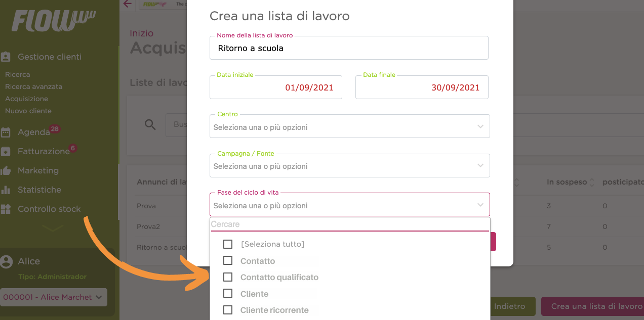This screenshot has height=320, width=644.
Task: Click the Statistiche bar chart icon
Action: coord(6,190)
